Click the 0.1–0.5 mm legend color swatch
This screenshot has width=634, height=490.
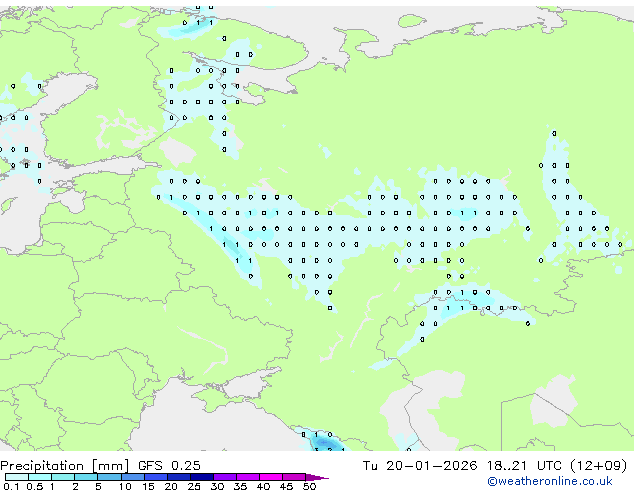pyautogui.click(x=17, y=477)
